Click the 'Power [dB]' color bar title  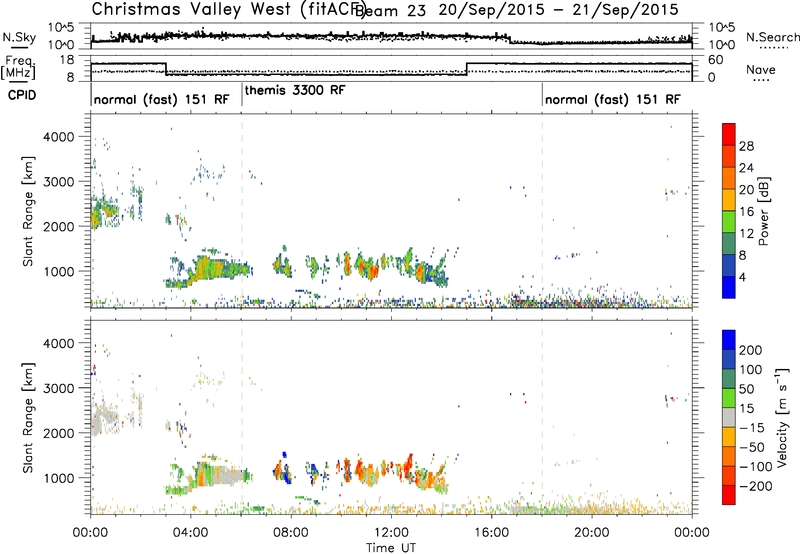point(764,211)
